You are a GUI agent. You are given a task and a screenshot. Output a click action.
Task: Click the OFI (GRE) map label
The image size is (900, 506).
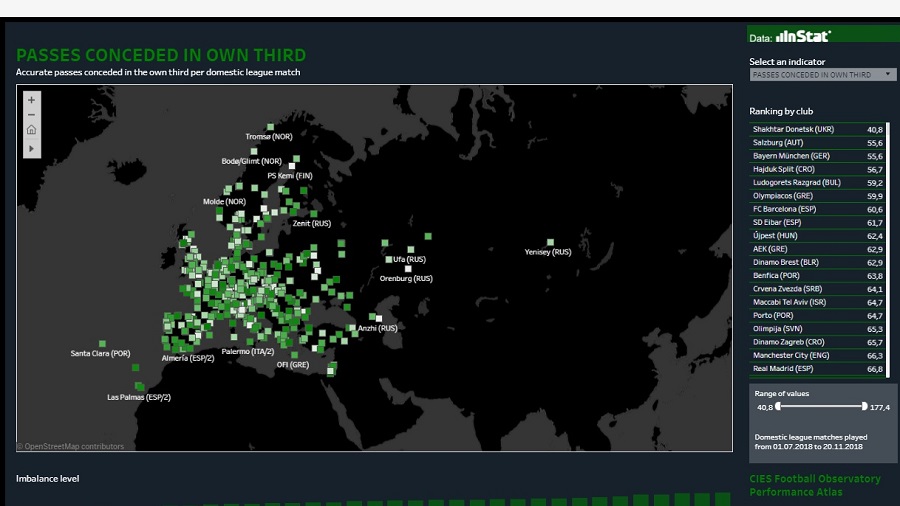click(293, 364)
